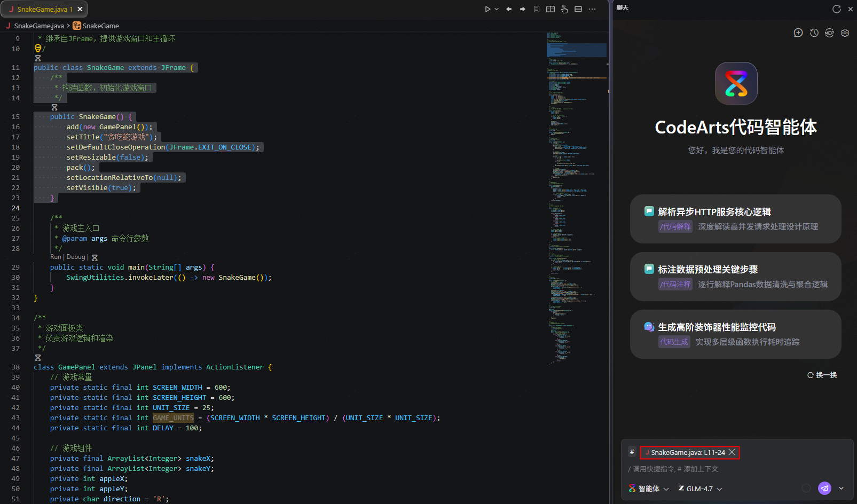Open the editor more actions menu
This screenshot has width=857, height=504.
(592, 9)
